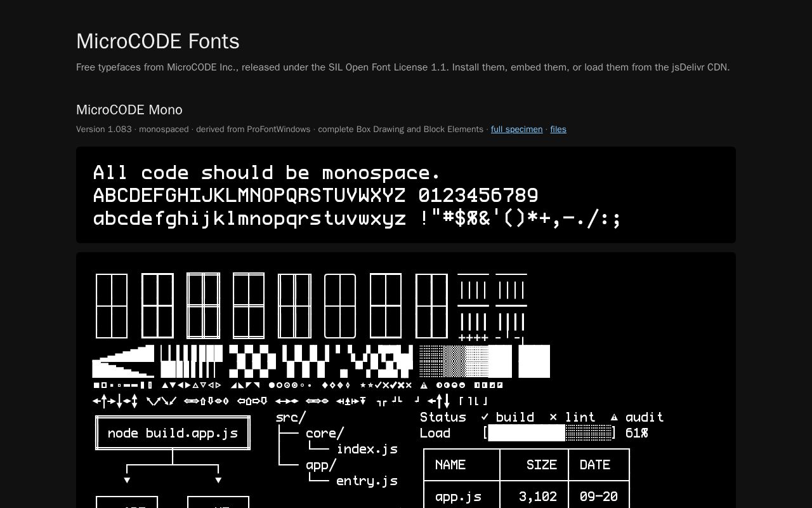The height and width of the screenshot is (508, 812).
Task: Click the 'audit' status word
Action: (645, 417)
